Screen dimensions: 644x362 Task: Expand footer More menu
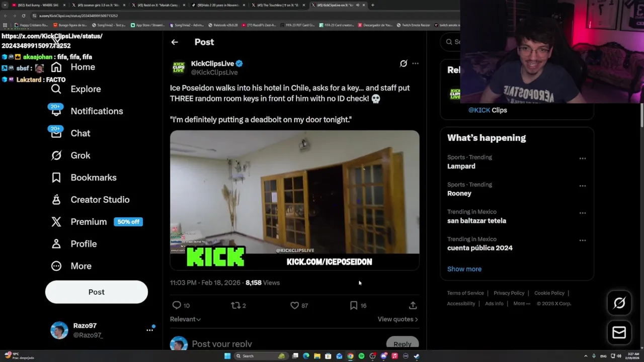coord(522,304)
